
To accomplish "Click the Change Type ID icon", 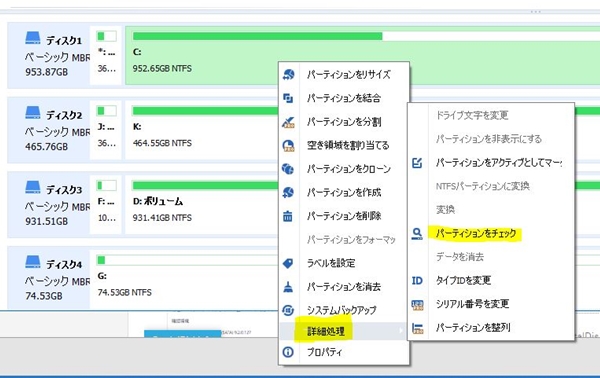I will click(417, 280).
